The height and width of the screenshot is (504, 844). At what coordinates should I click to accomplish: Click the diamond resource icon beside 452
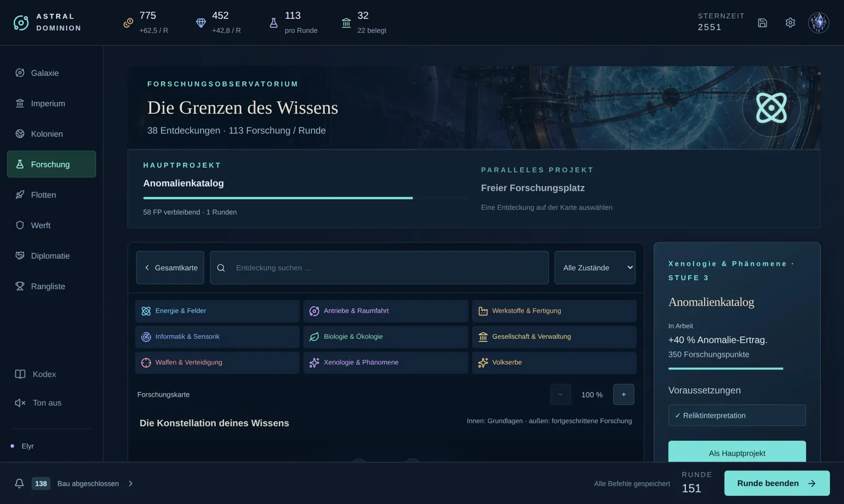click(x=201, y=23)
